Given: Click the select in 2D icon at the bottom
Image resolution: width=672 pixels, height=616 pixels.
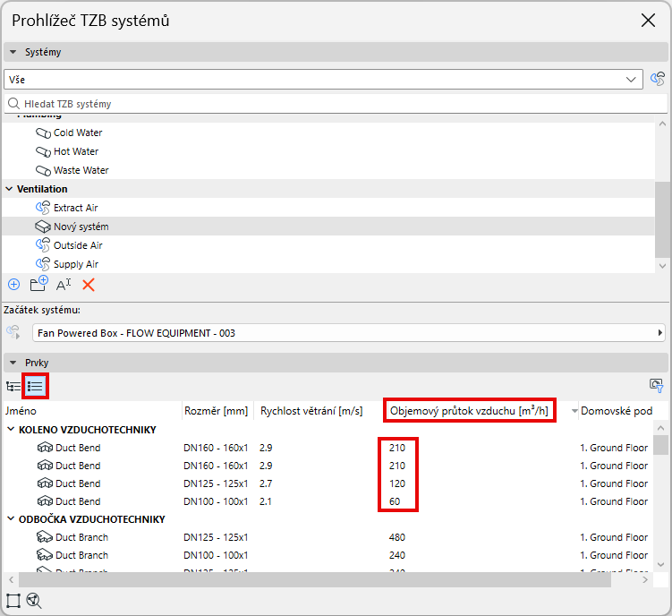Looking at the screenshot, I should [x=13, y=601].
